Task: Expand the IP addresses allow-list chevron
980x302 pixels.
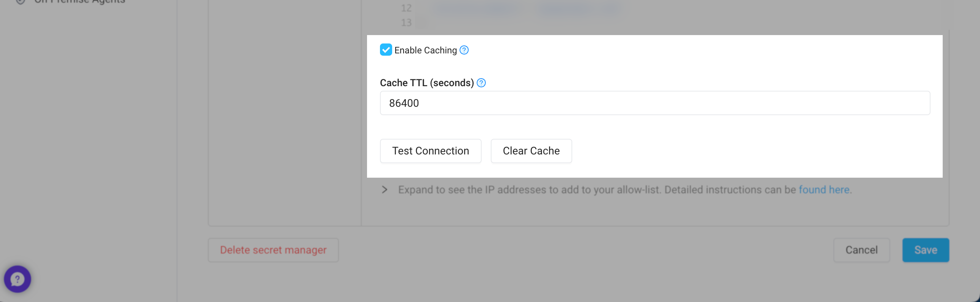Action: pos(385,190)
